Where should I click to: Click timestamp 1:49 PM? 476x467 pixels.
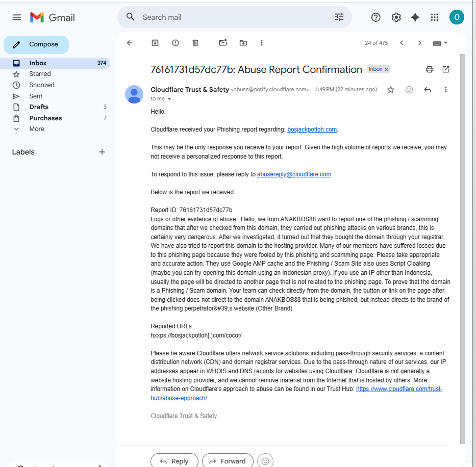[x=346, y=90]
